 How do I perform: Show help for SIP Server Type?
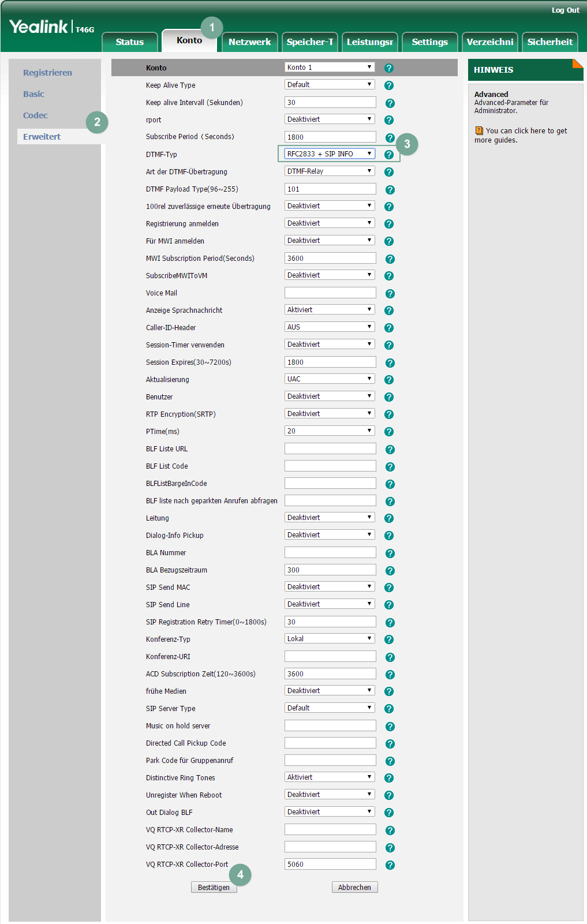(389, 709)
